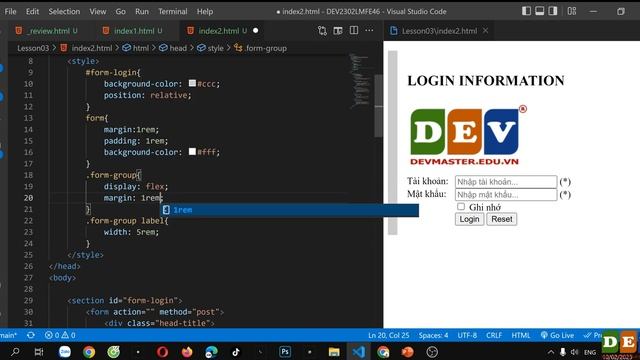
Task: Toggle the bottom panel layout icon
Action: coord(540,11)
